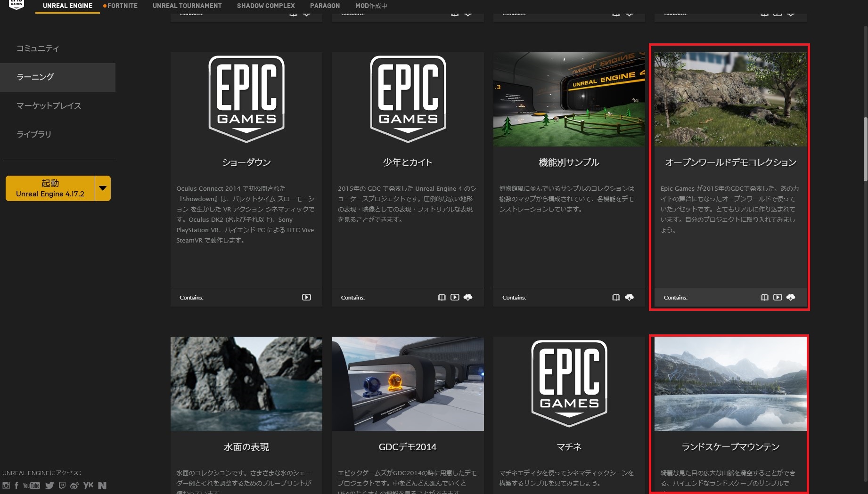Open the Naver (N) social link
This screenshot has height=494, width=868.
(102, 486)
